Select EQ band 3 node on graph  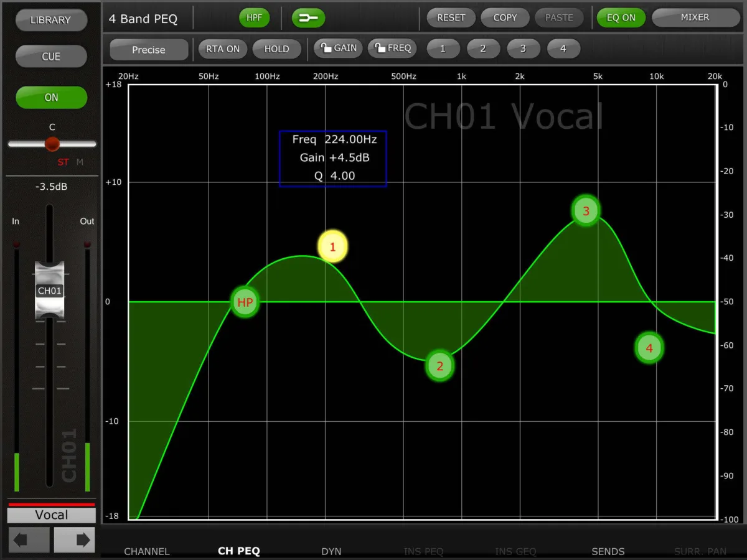(586, 211)
